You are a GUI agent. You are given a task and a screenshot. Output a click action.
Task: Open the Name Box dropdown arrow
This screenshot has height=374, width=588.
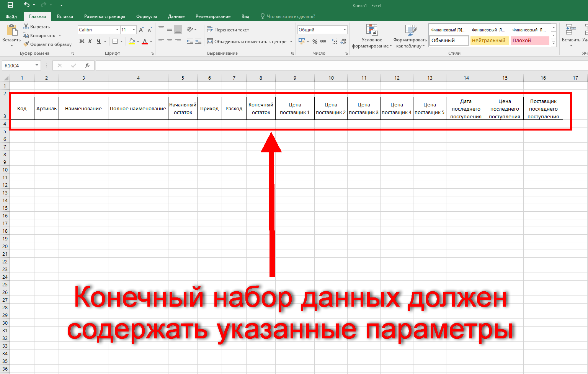37,65
